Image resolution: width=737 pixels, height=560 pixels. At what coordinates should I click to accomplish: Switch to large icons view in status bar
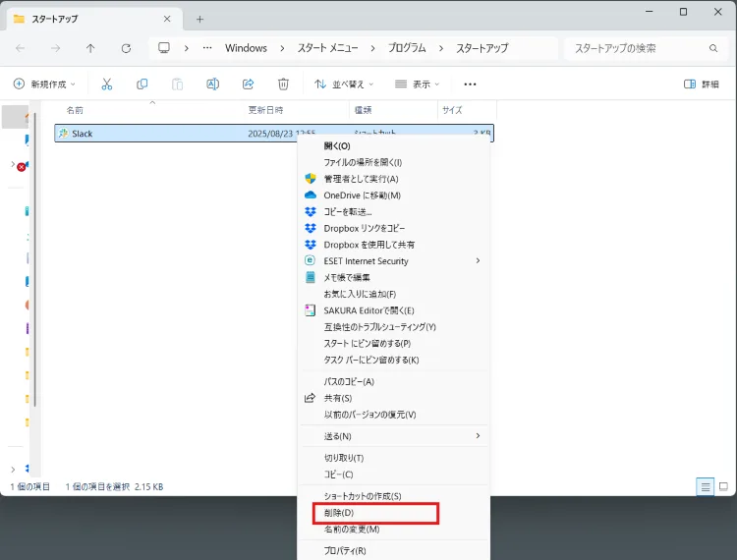coord(723,486)
